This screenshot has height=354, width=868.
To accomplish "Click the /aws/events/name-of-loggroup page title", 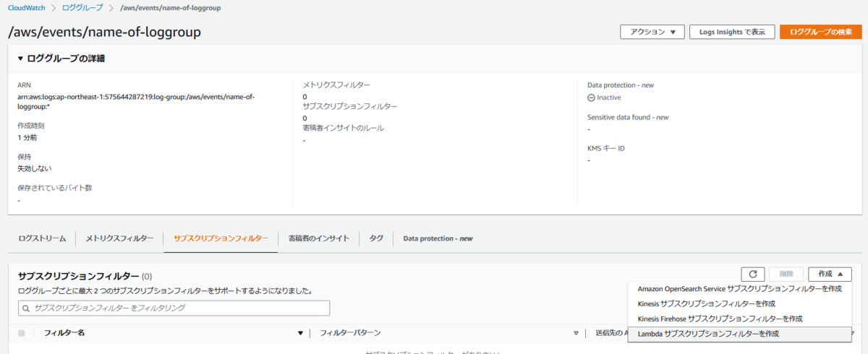I will tap(104, 32).
